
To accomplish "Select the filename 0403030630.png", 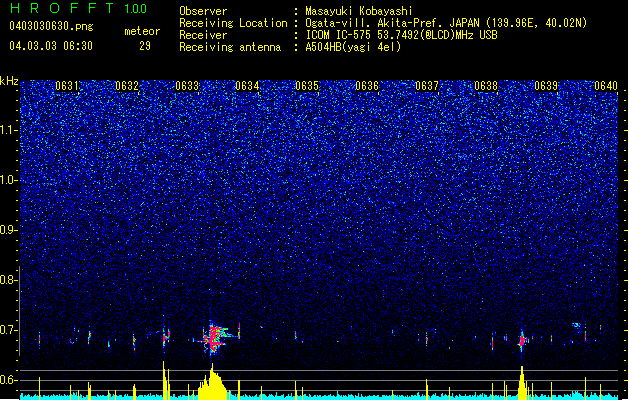I will [x=51, y=26].
